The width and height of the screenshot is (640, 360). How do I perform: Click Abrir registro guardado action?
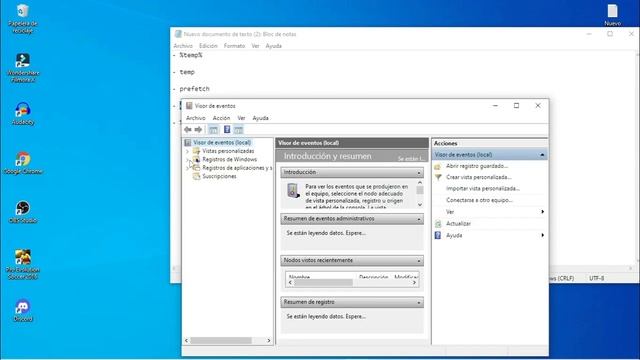point(477,166)
